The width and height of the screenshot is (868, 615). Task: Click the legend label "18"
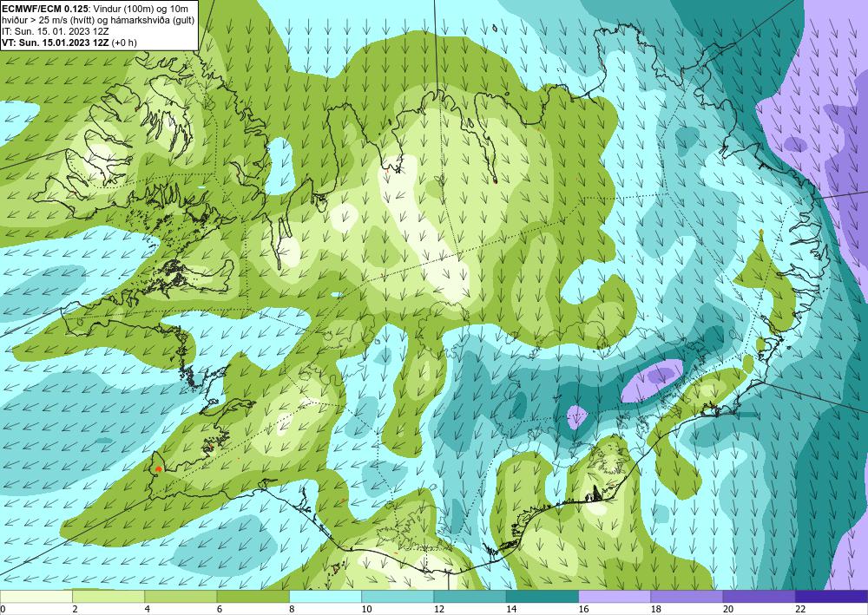click(656, 609)
